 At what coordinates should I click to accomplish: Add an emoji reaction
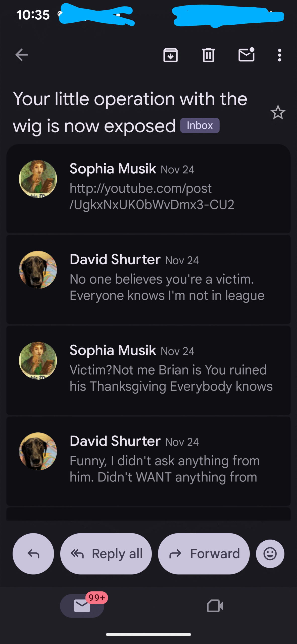tap(270, 554)
